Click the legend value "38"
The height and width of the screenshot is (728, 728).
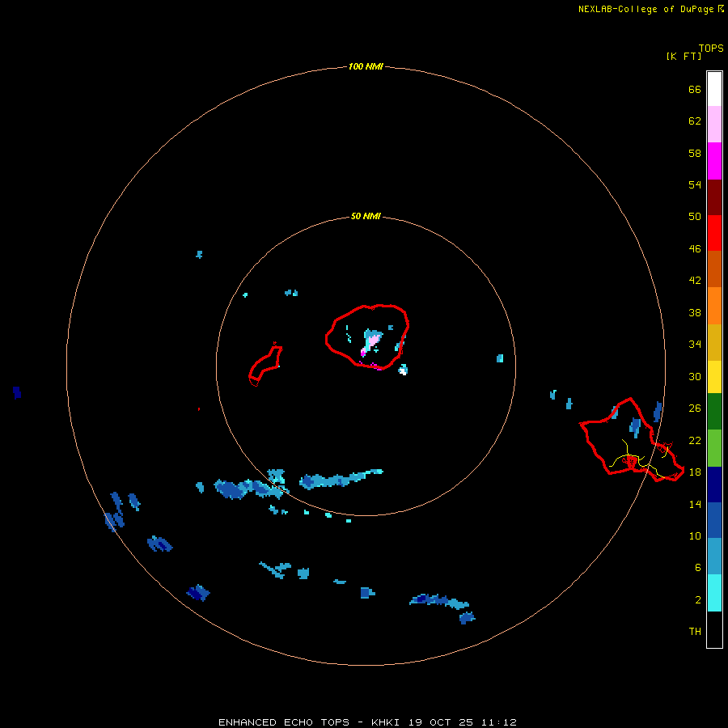695,312
